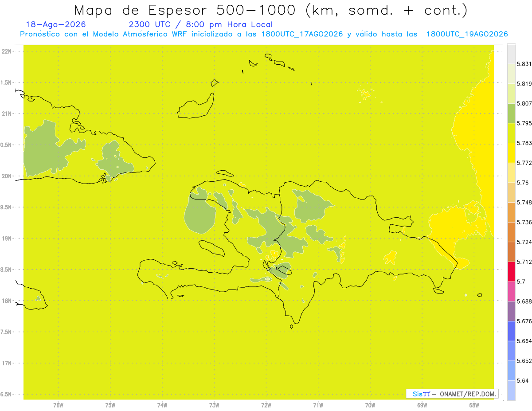Select the purple legend swatch between 5.676 and 5.688
Screen dimensions: 532x411
tap(511, 311)
